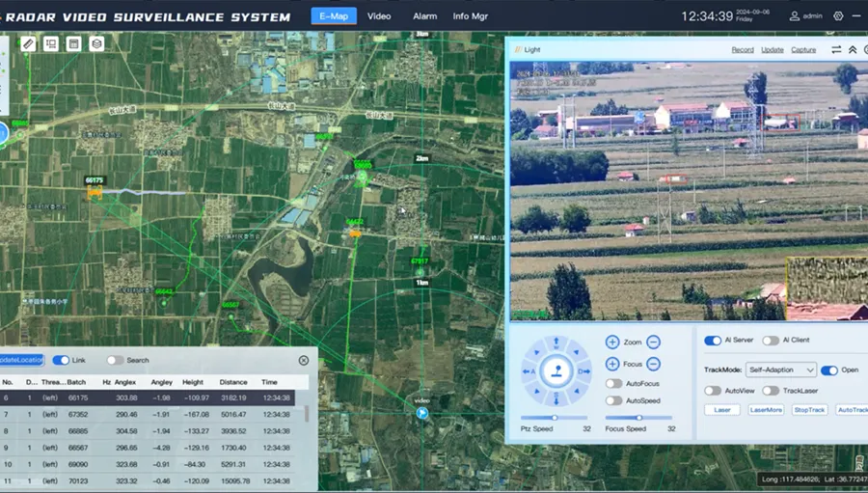Toggle the AI Server switch

713,341
